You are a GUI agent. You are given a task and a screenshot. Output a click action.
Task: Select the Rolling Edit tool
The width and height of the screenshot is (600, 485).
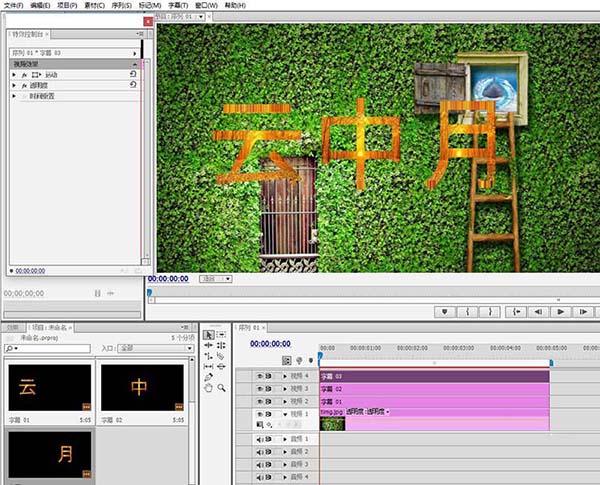point(221,345)
